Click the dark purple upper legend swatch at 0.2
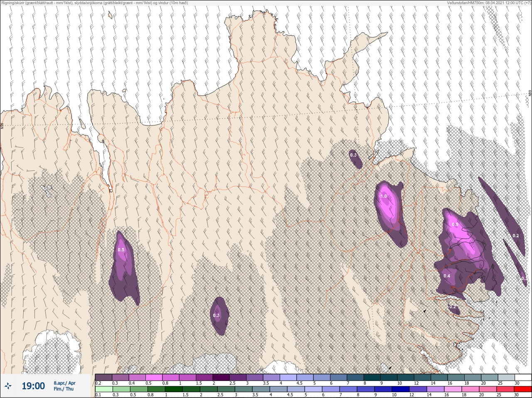This screenshot has height=398, width=532. click(x=103, y=377)
